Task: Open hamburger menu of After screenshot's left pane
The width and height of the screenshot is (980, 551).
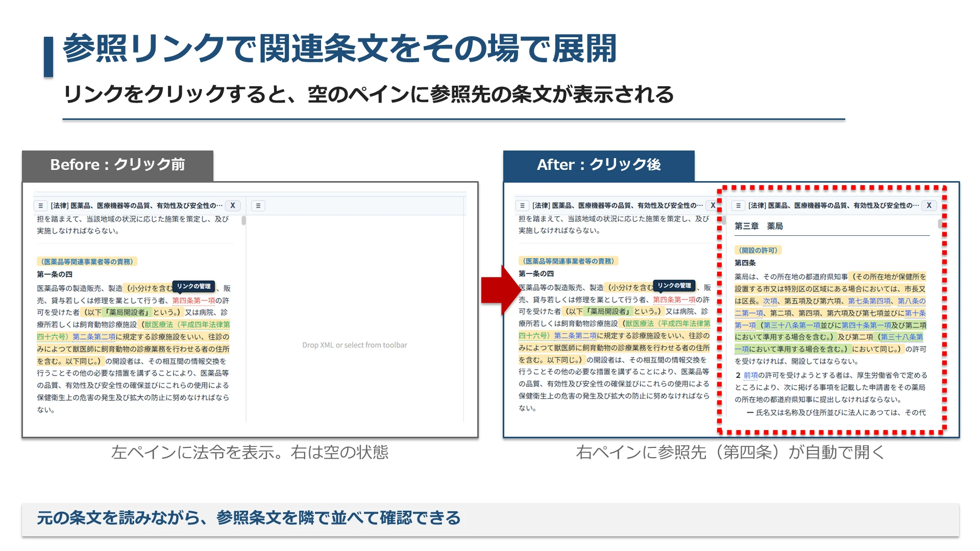Action: [x=522, y=206]
